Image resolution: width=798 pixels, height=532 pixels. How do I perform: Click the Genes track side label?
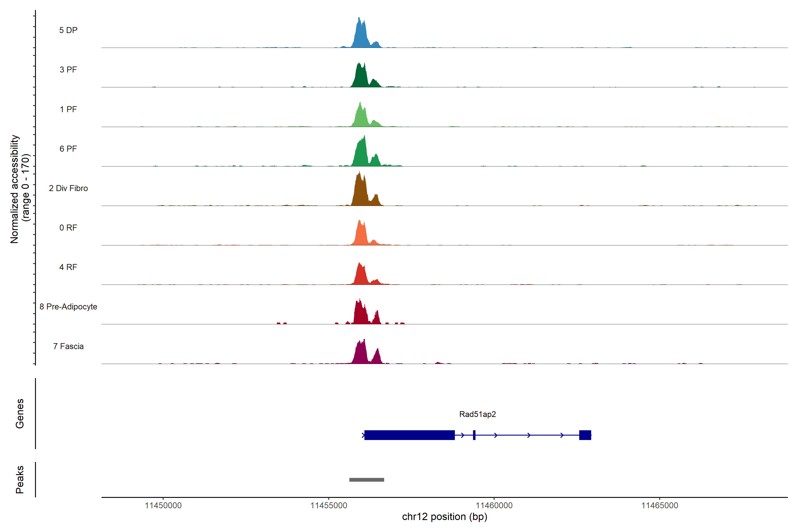pyautogui.click(x=20, y=414)
